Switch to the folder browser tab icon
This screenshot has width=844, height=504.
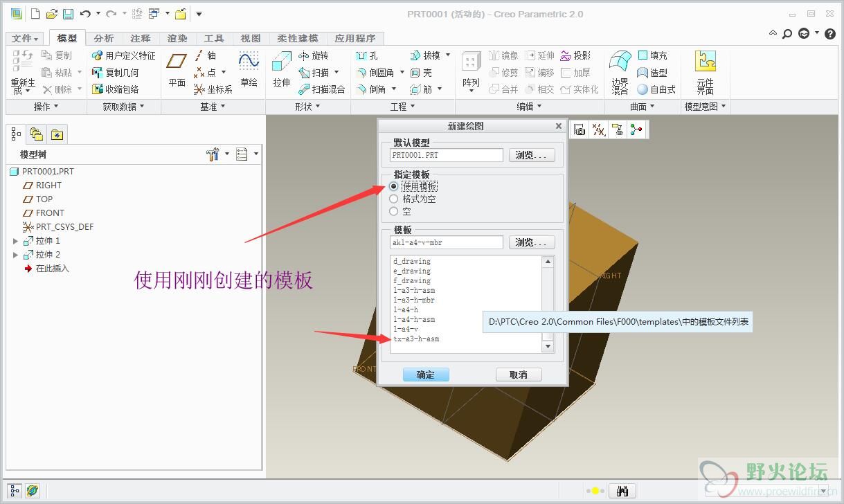point(37,134)
